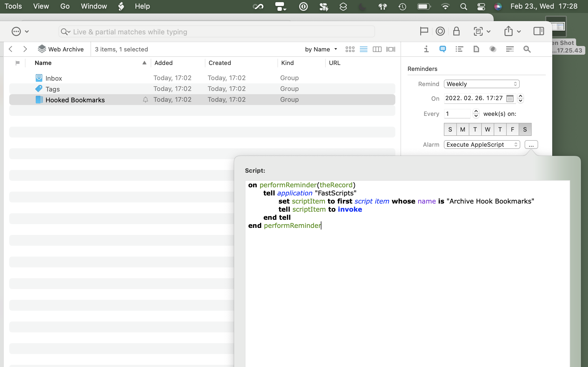
Task: Sort by the Name column header
Action: click(x=88, y=63)
